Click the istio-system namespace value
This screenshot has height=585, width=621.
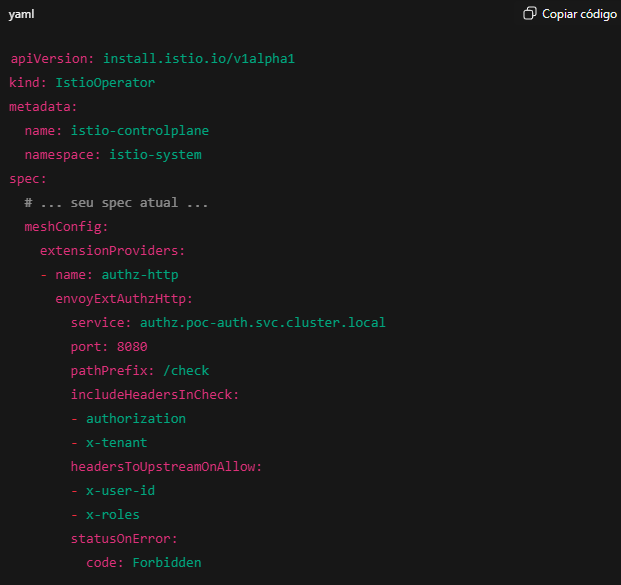(155, 155)
